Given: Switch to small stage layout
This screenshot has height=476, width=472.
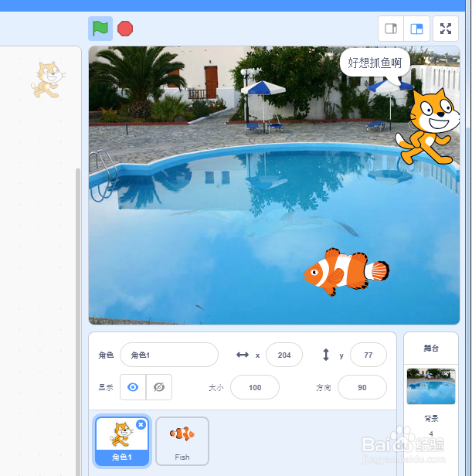Looking at the screenshot, I should click(x=391, y=29).
